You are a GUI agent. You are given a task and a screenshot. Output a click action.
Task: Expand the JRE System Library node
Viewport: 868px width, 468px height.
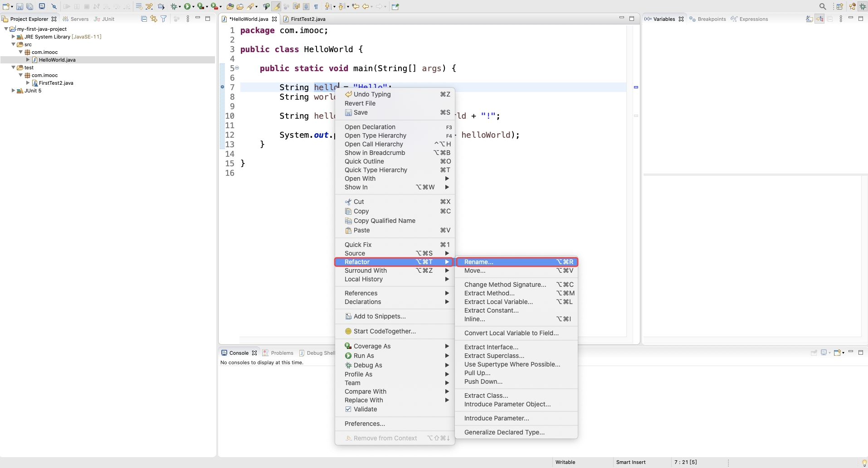13,37
